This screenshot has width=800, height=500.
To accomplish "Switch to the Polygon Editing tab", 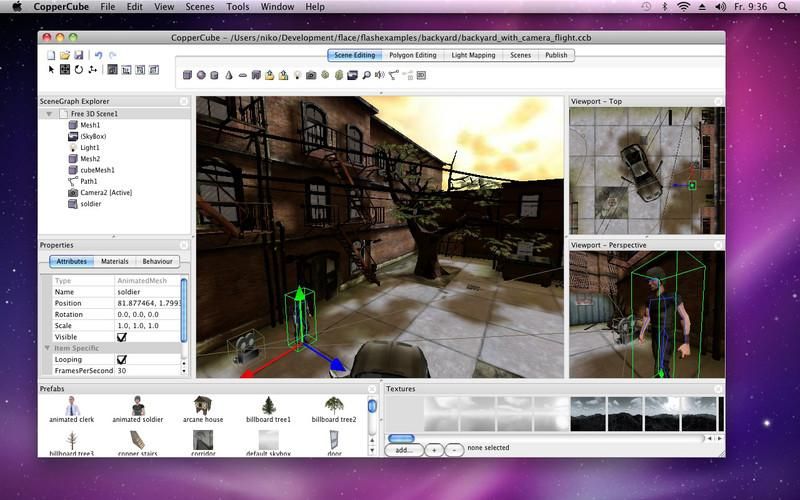I will coord(413,55).
